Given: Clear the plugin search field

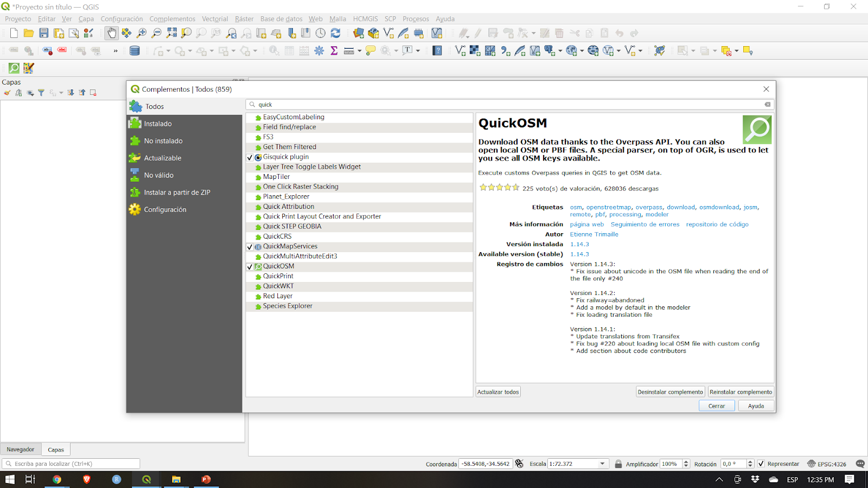Looking at the screenshot, I should [x=768, y=104].
